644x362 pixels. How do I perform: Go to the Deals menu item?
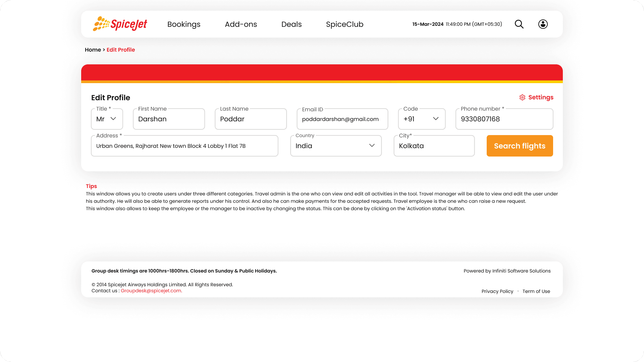(291, 24)
